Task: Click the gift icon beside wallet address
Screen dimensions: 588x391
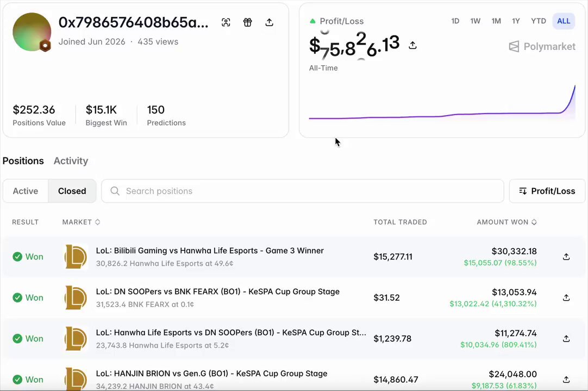Action: [247, 22]
